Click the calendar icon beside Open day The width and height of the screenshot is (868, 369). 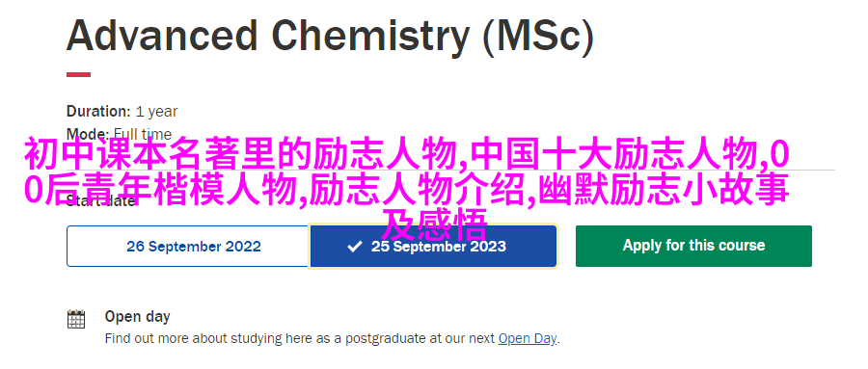pyautogui.click(x=76, y=319)
